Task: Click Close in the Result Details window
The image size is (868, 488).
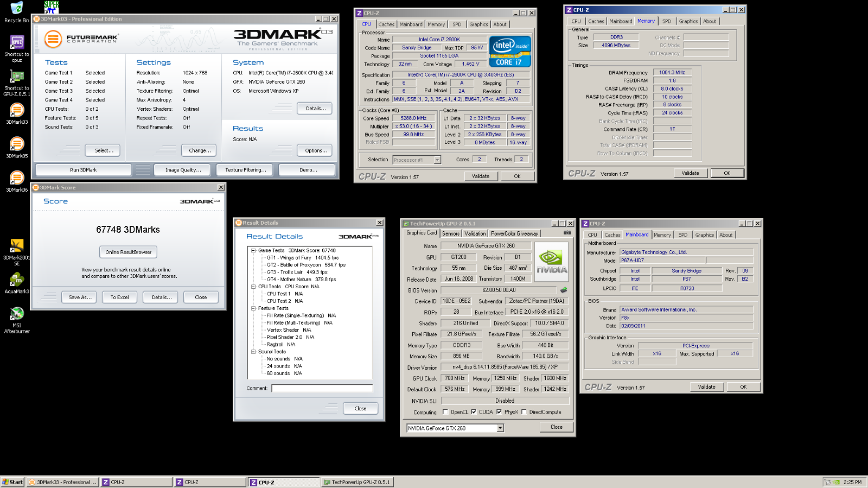Action: 360,409
